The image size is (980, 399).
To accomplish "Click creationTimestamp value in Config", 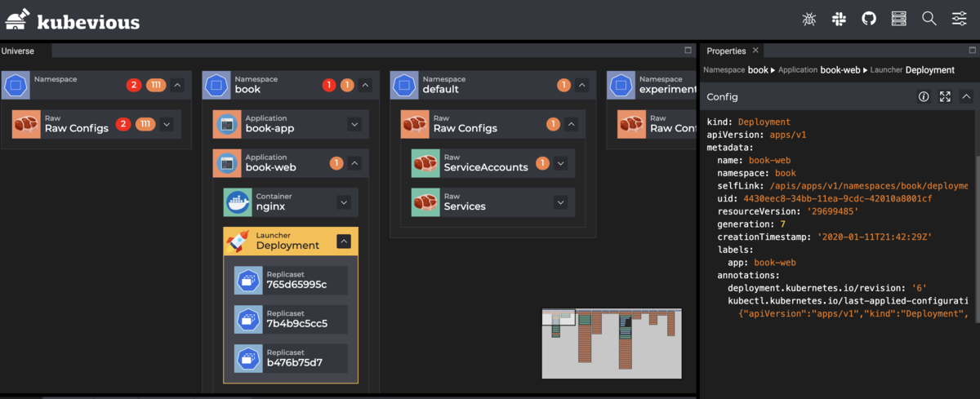I will point(875,237).
